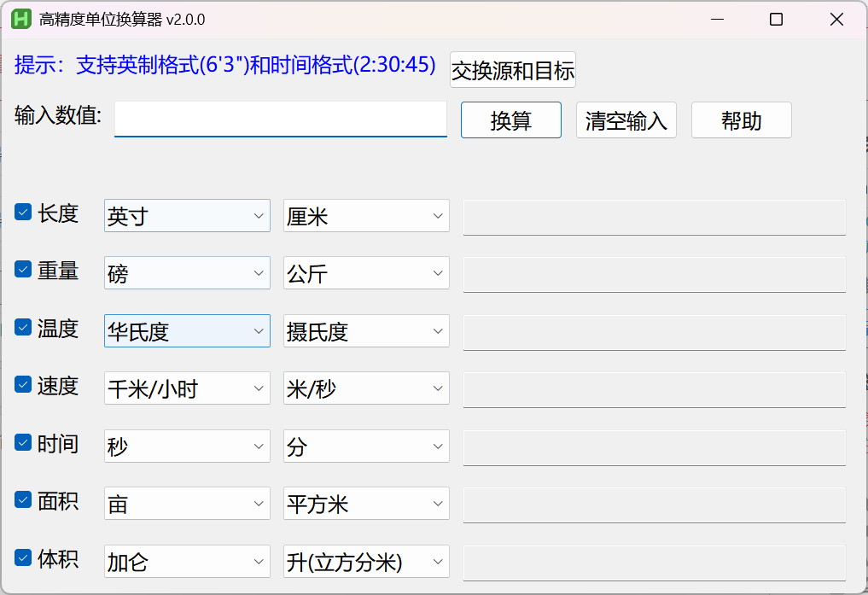
Task: Toggle the 重量 checkbox
Action: click(x=23, y=271)
